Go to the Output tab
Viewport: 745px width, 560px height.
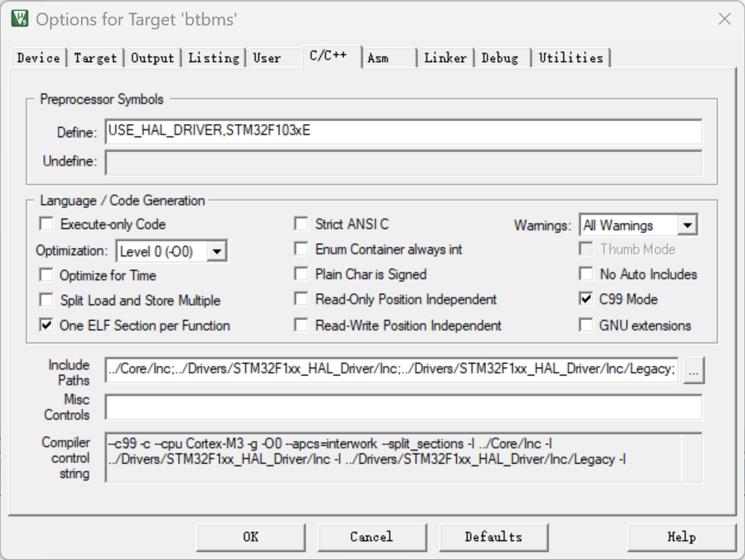pos(152,58)
